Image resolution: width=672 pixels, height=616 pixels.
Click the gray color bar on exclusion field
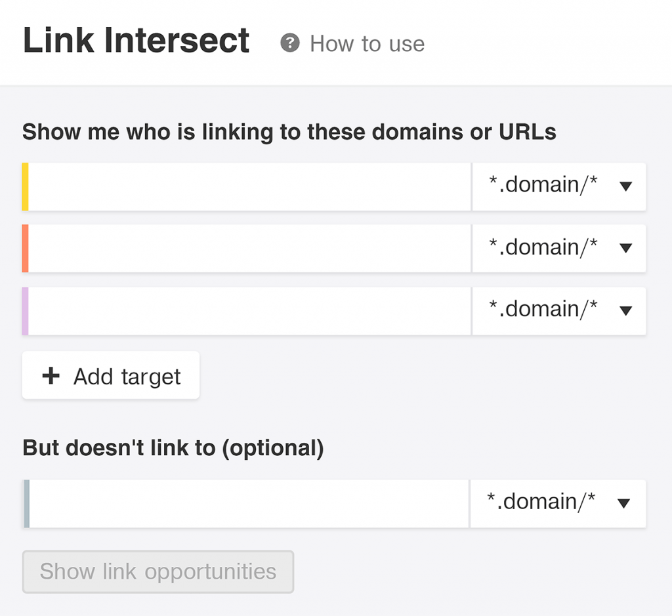click(26, 503)
